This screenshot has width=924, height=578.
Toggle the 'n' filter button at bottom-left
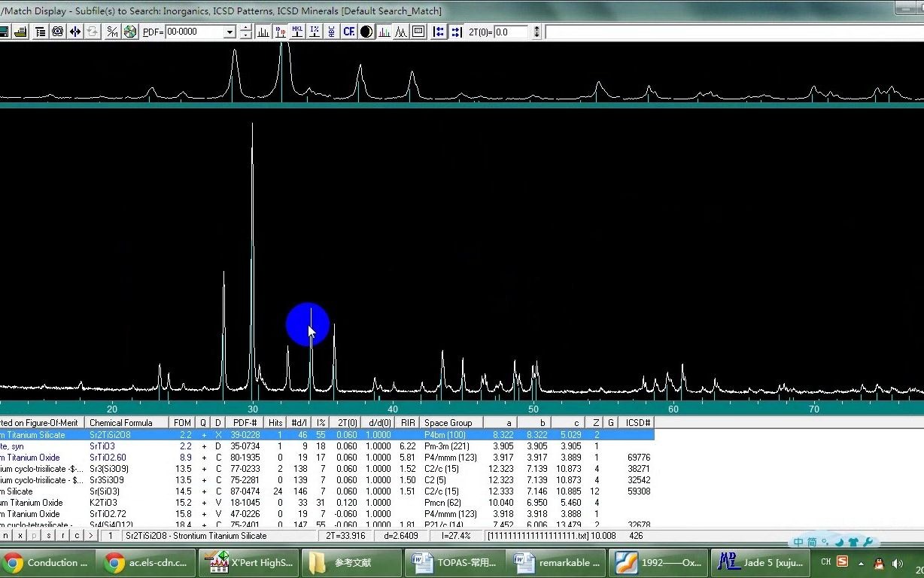click(6, 536)
